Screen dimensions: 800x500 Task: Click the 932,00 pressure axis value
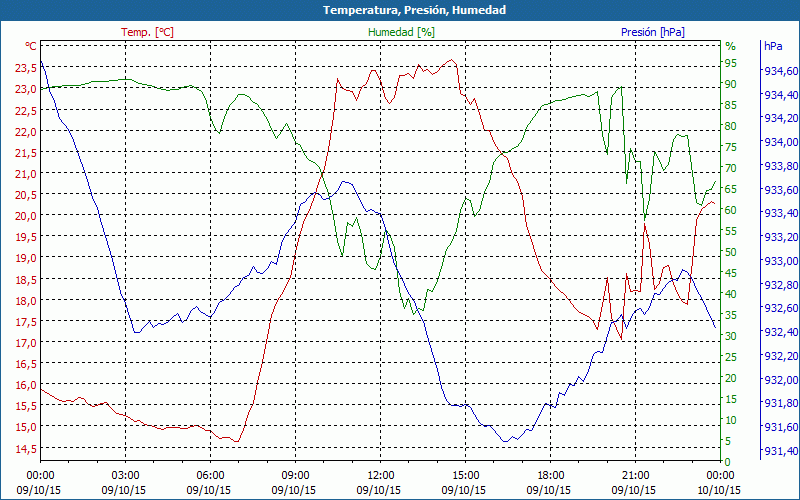point(781,380)
